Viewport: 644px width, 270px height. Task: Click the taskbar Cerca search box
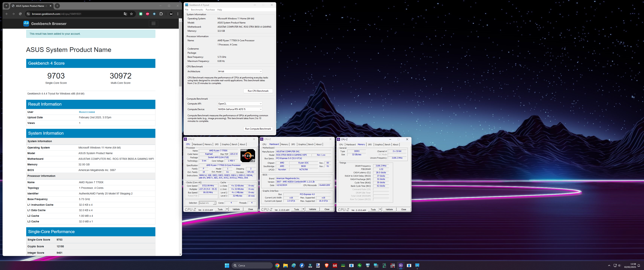(252, 265)
